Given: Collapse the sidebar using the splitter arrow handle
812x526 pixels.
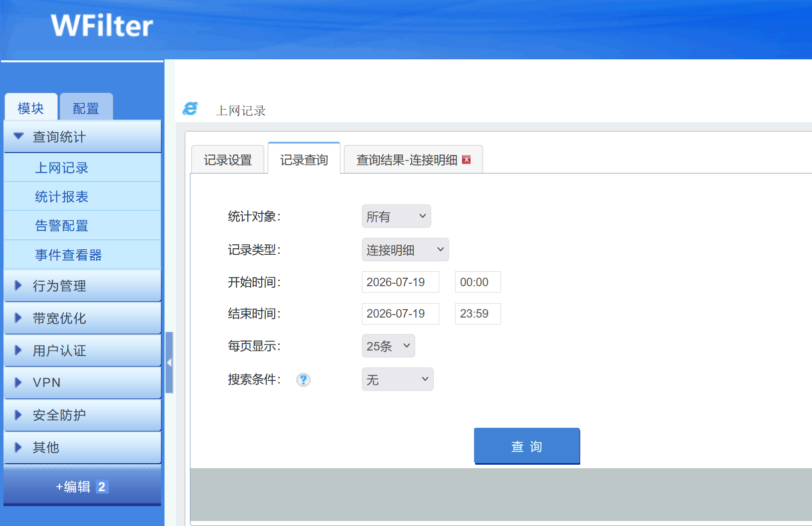Looking at the screenshot, I should point(169,362).
